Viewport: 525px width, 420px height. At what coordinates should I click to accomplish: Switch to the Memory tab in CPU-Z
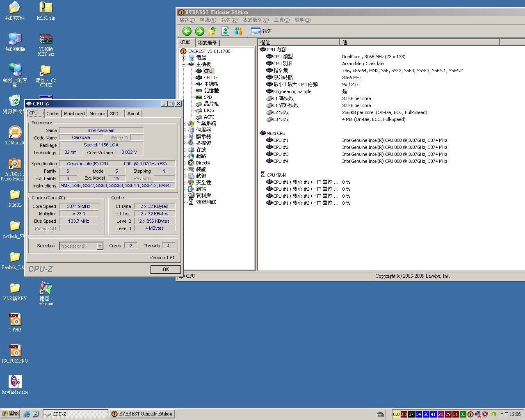click(x=97, y=114)
